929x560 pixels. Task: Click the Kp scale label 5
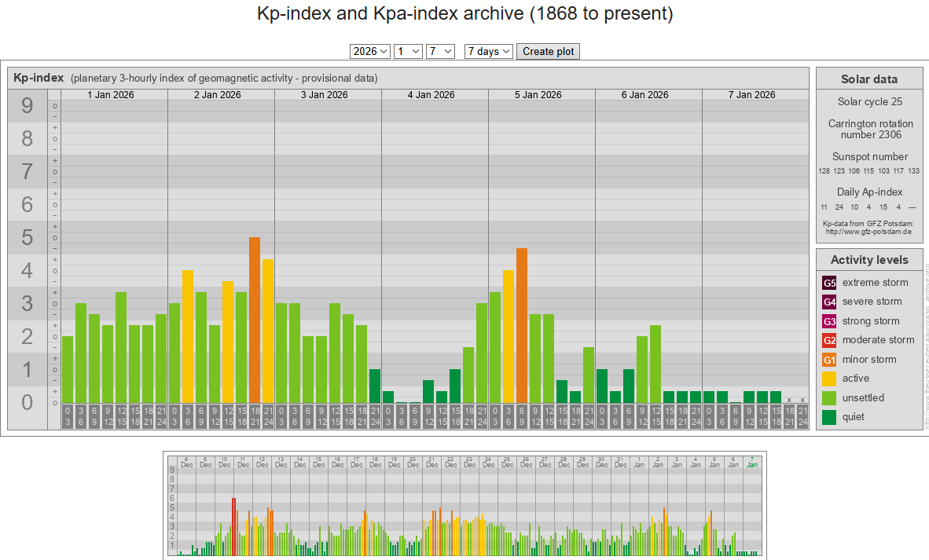pos(28,238)
